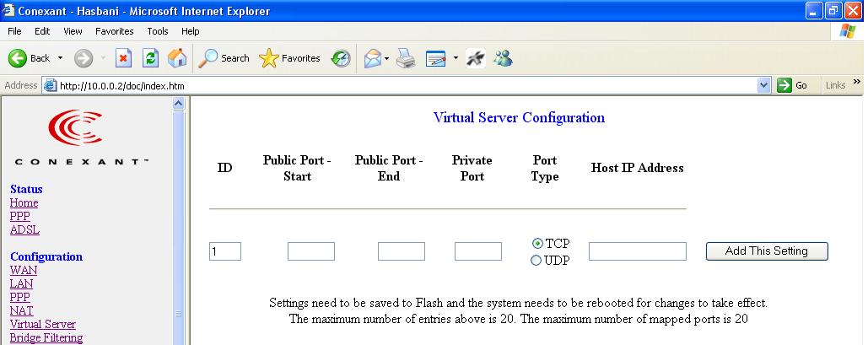868x345 pixels.
Task: Select the TCP port type
Action: pyautogui.click(x=537, y=243)
